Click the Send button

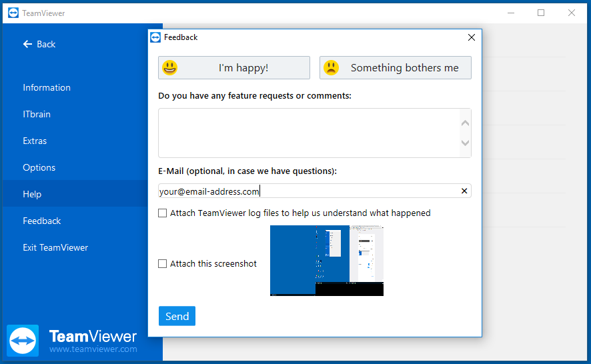tap(177, 316)
